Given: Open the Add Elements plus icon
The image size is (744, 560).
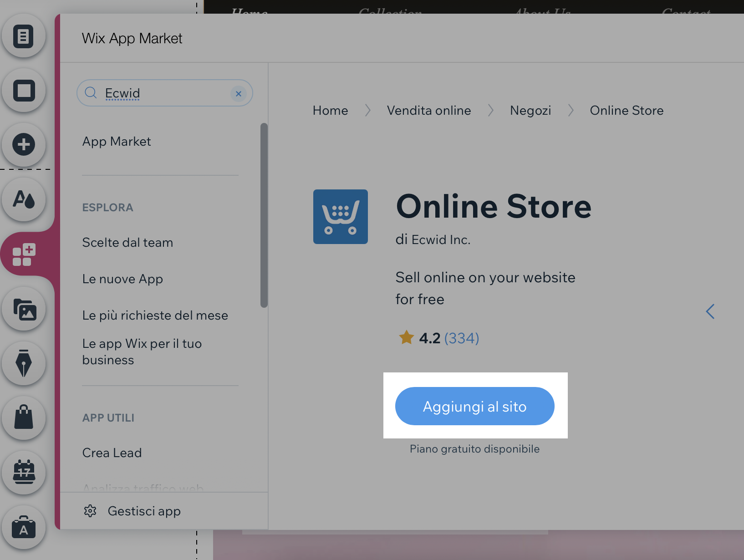Looking at the screenshot, I should click(x=24, y=145).
